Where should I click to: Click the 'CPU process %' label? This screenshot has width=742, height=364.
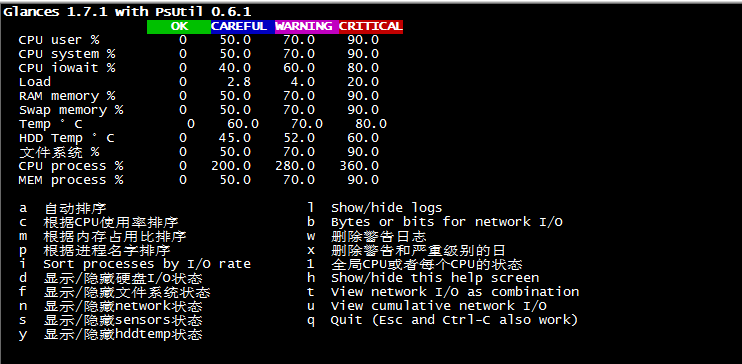[x=71, y=166]
